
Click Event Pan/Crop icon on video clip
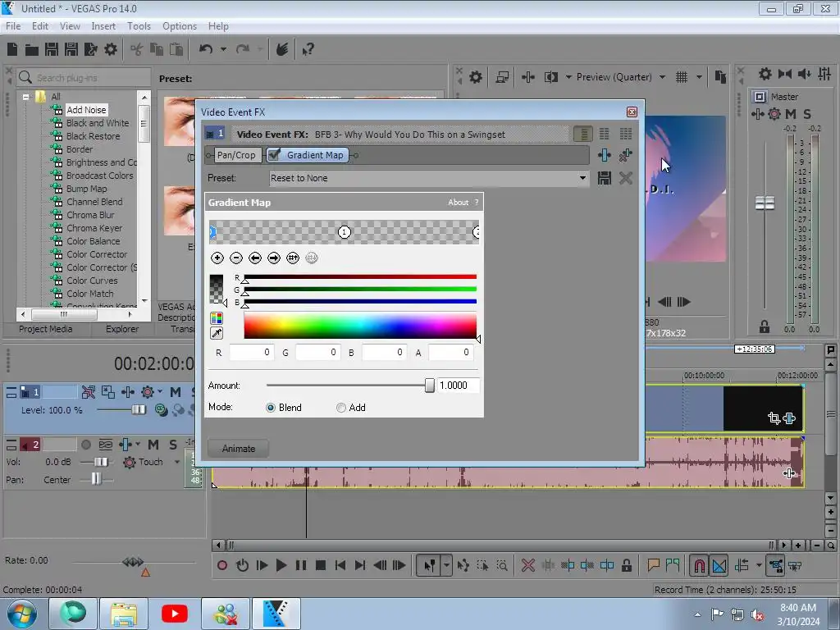774,418
